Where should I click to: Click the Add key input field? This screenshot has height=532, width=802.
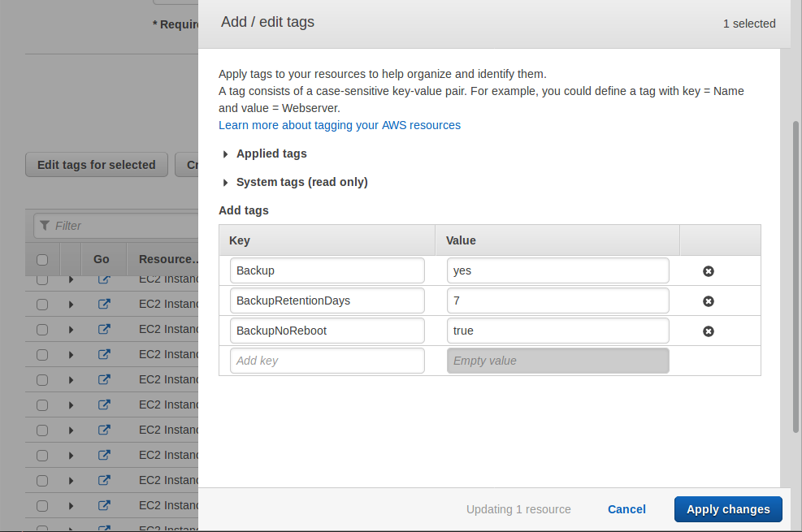(327, 361)
